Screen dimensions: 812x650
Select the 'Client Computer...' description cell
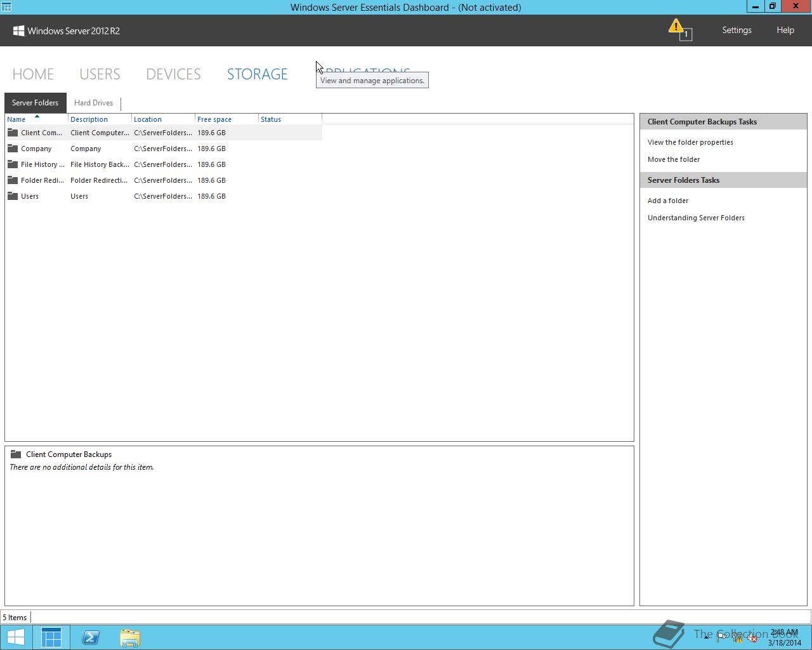click(x=100, y=133)
